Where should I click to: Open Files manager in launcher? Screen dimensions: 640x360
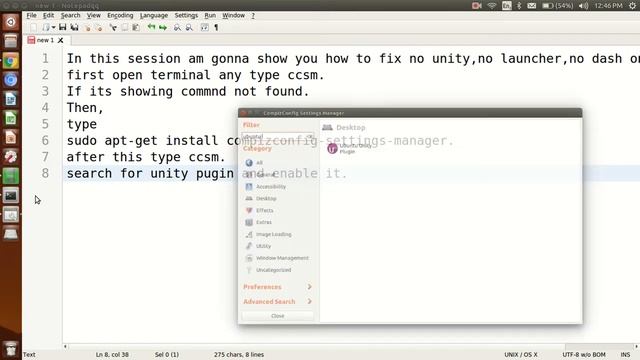tap(11, 41)
